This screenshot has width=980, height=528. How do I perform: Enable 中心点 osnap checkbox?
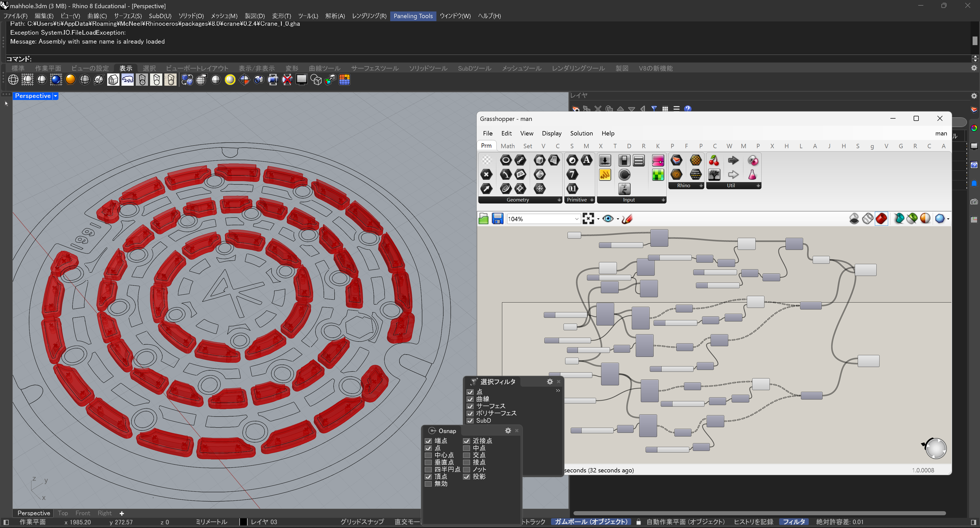428,455
